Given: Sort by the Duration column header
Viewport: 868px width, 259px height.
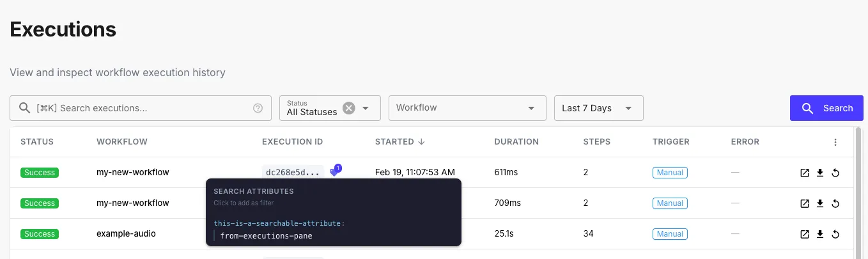Looking at the screenshot, I should pyautogui.click(x=516, y=142).
